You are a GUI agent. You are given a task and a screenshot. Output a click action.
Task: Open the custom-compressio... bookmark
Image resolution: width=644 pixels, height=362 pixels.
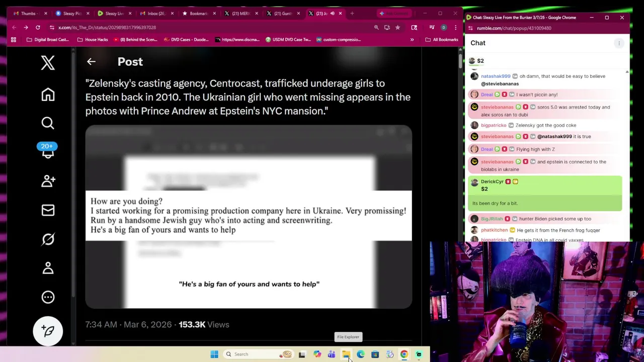point(339,40)
